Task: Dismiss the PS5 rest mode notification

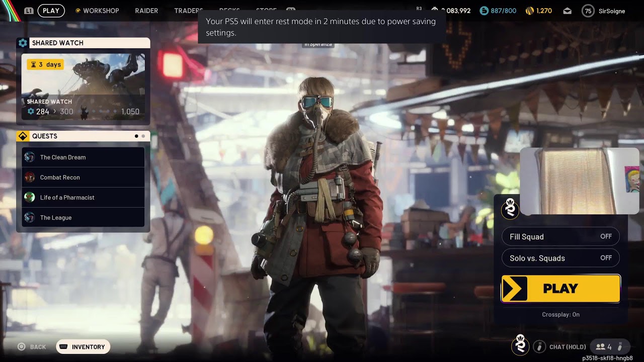Action: pyautogui.click(x=321, y=27)
